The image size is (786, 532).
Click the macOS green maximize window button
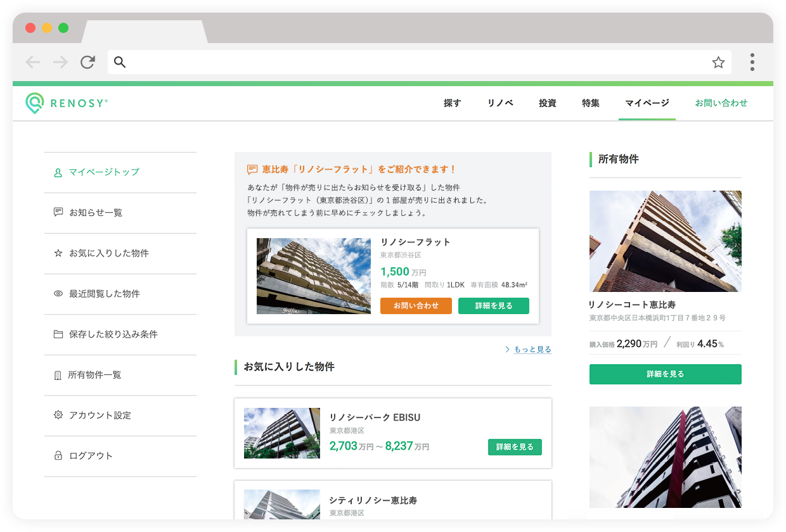point(63,28)
